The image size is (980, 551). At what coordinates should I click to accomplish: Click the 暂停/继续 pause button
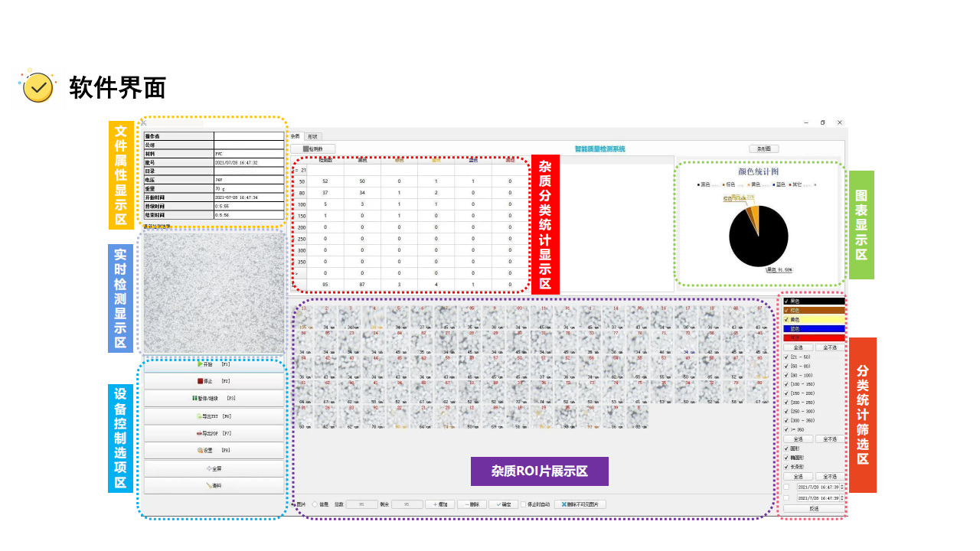pyautogui.click(x=214, y=399)
